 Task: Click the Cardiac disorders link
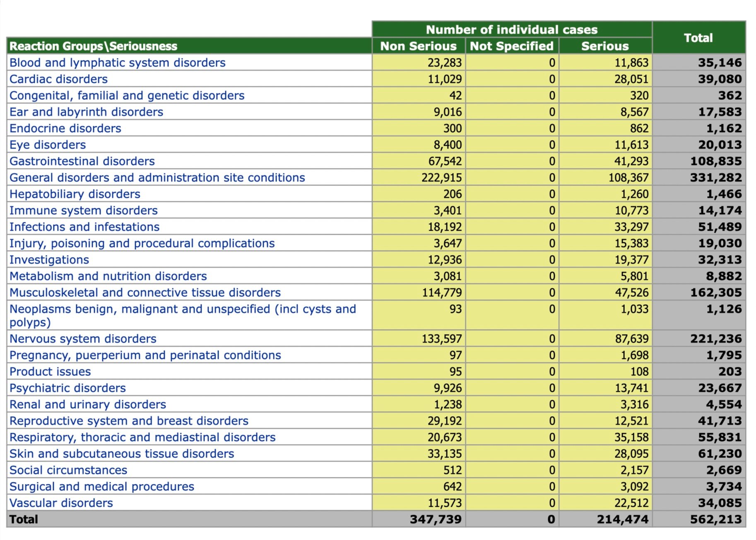tap(58, 79)
